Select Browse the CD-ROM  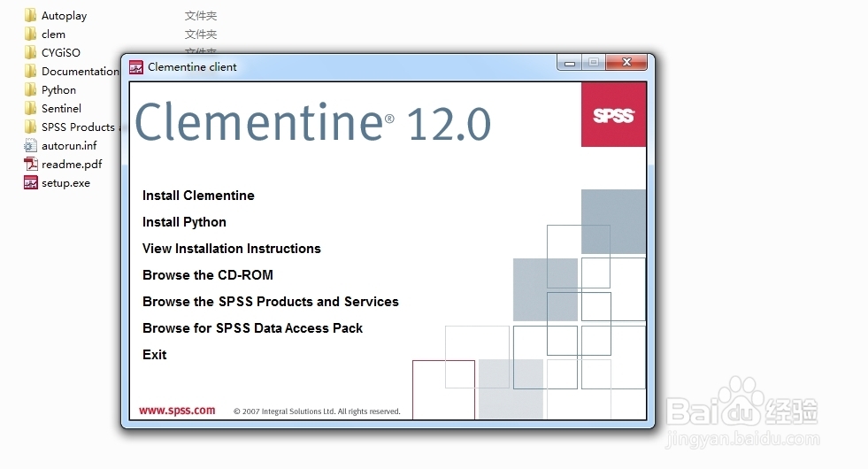[x=208, y=275]
